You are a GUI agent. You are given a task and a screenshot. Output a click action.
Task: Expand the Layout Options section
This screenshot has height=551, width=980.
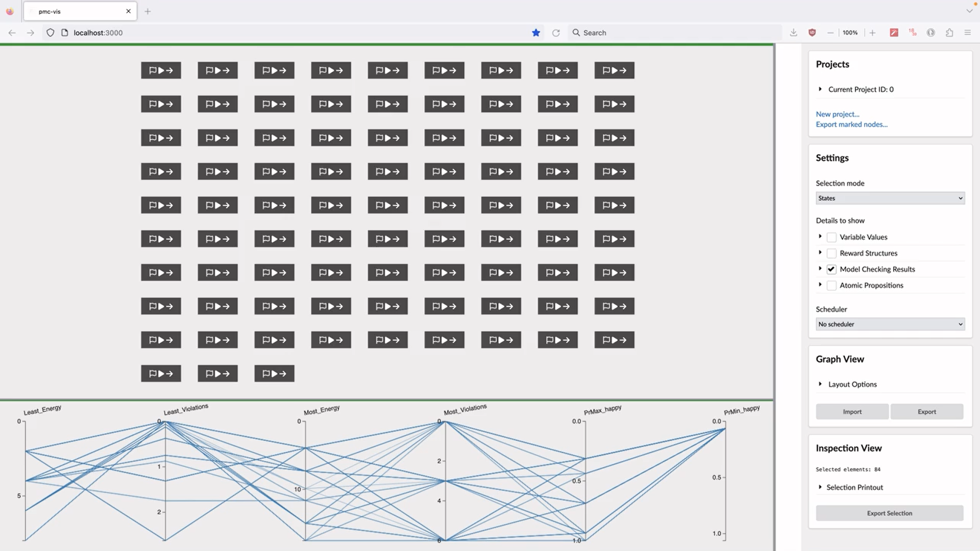(x=852, y=384)
